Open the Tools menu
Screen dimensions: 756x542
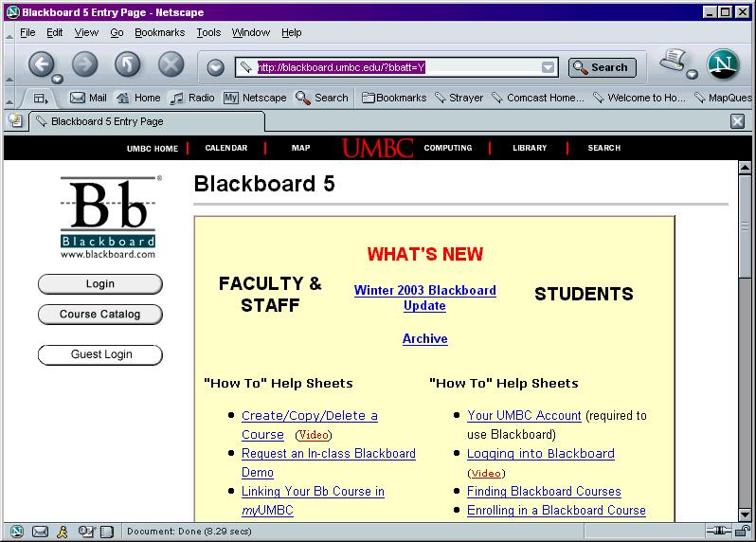point(208,33)
